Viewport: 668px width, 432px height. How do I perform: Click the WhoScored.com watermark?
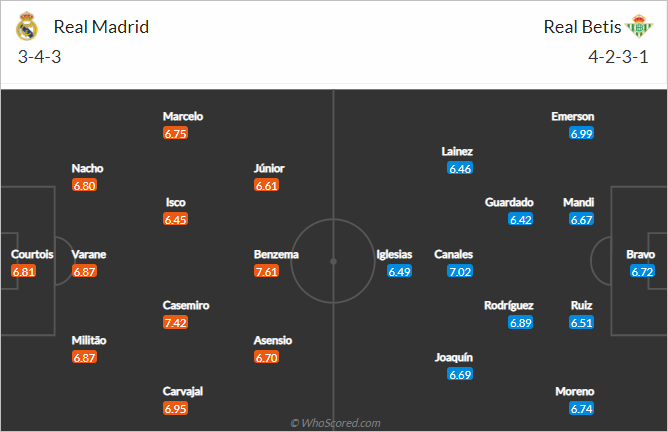tap(335, 423)
